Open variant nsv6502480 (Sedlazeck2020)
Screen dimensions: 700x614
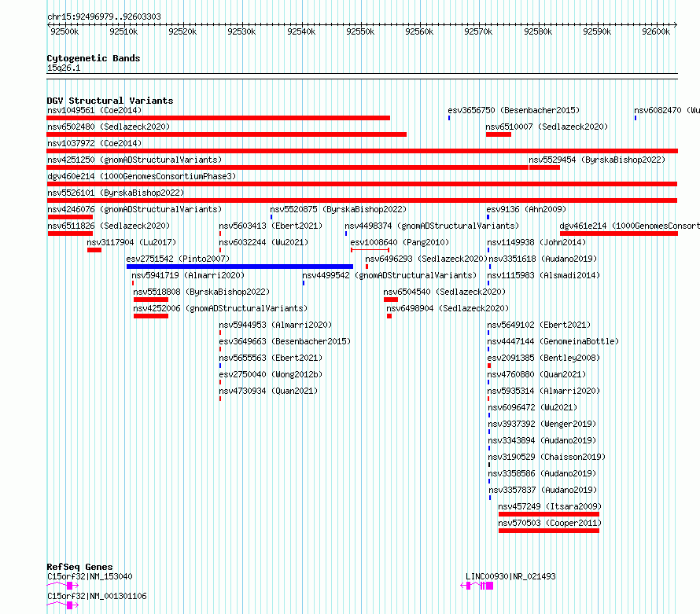[x=109, y=127]
